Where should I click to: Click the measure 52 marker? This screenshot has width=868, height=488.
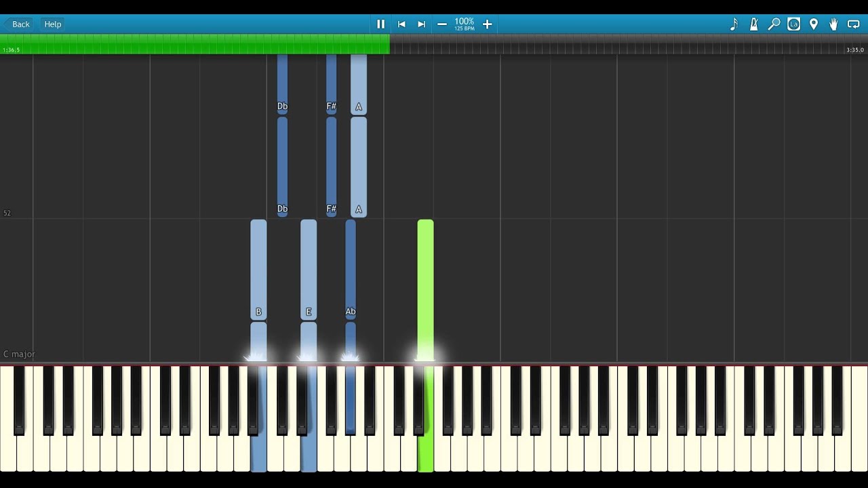coord(7,213)
